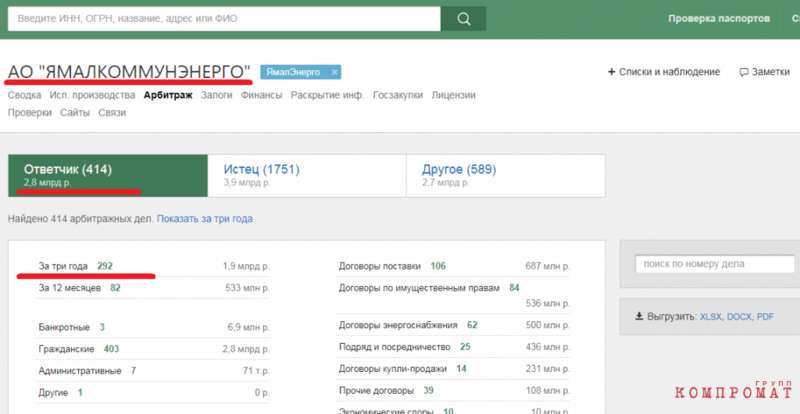Click the download icon beside Выгрузить
This screenshot has height=414, width=800.
pos(639,316)
